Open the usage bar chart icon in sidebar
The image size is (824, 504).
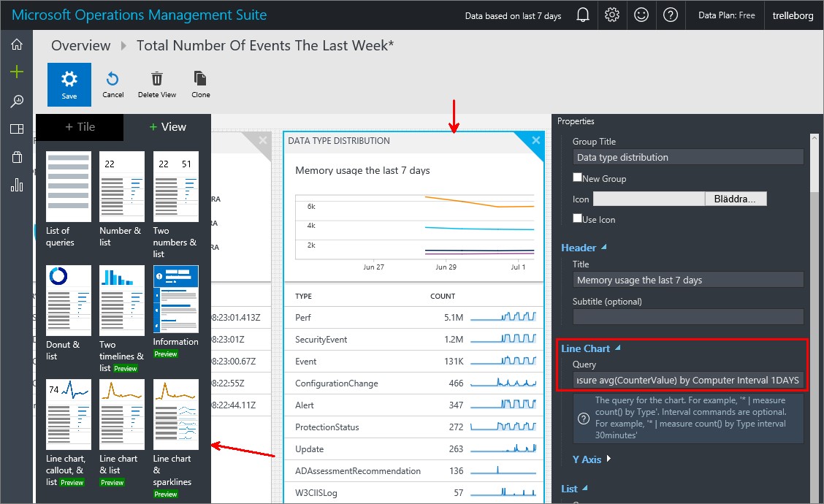[x=17, y=185]
